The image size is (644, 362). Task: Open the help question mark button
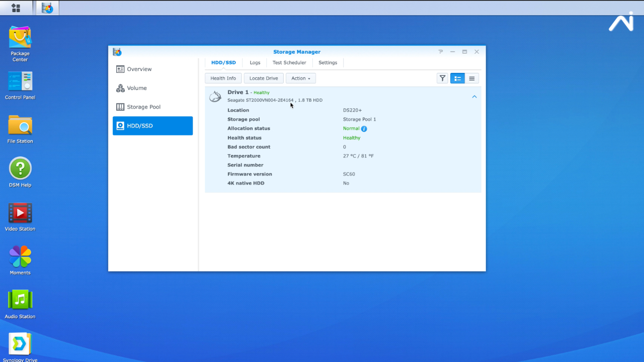pos(441,52)
